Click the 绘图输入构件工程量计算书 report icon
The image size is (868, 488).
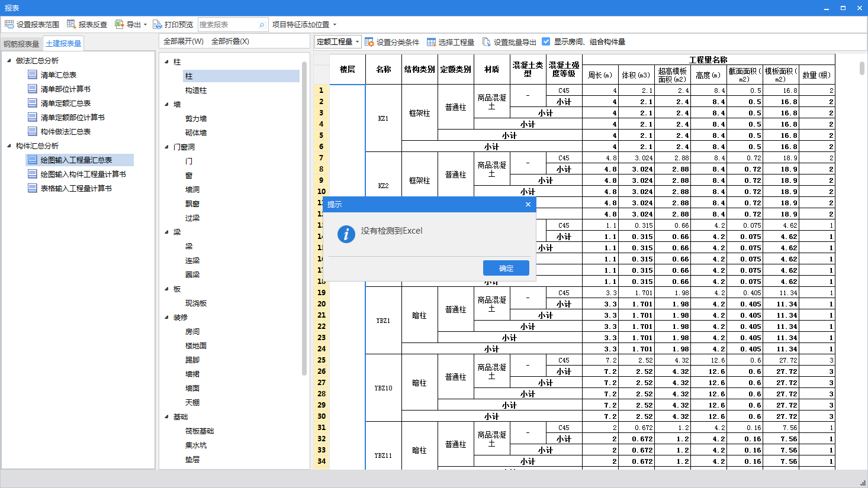pyautogui.click(x=33, y=174)
